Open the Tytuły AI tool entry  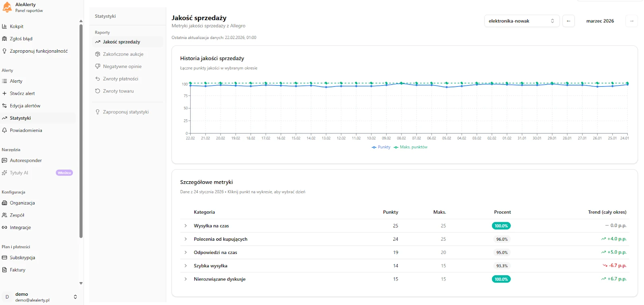point(38,173)
